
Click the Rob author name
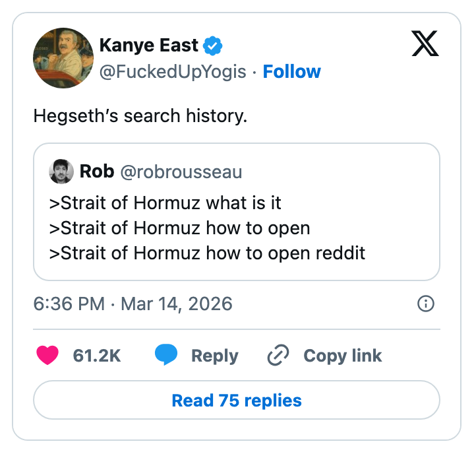pos(96,172)
